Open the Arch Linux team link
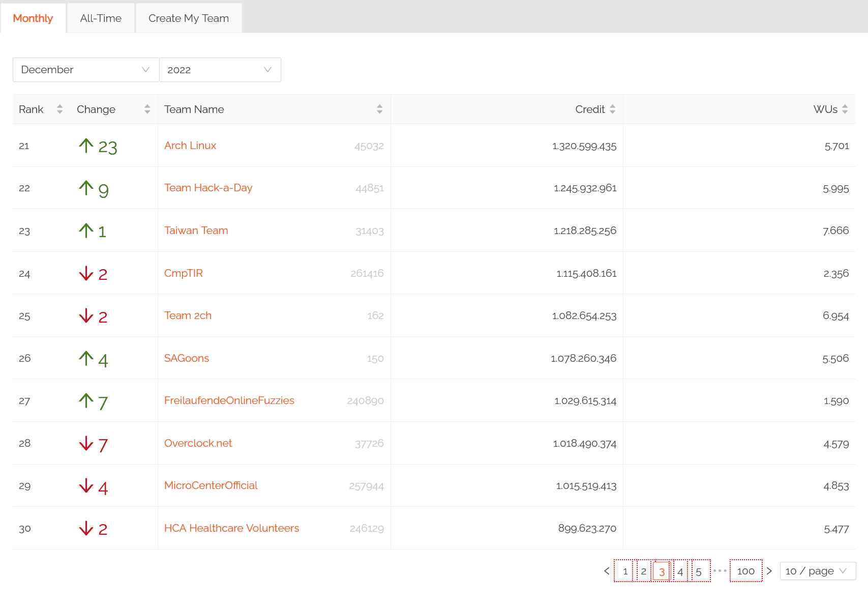The height and width of the screenshot is (604, 868). (190, 146)
